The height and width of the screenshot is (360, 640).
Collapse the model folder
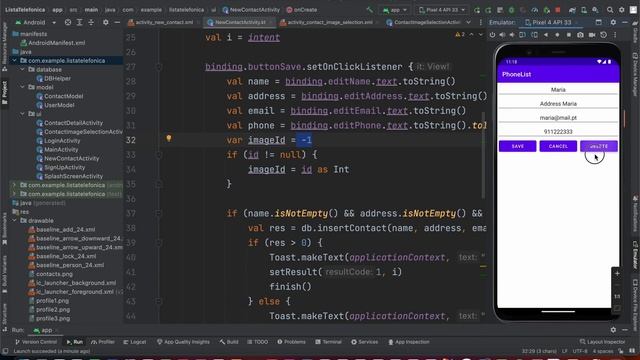pos(23,87)
